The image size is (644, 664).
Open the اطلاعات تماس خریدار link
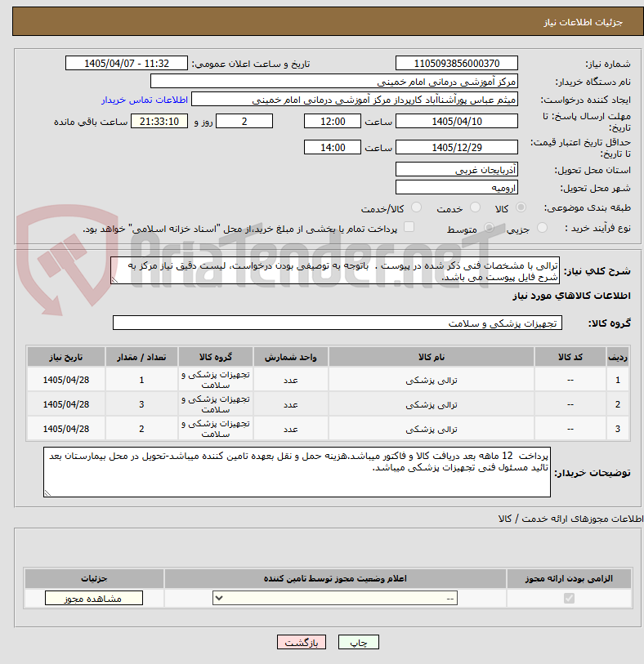(145, 100)
